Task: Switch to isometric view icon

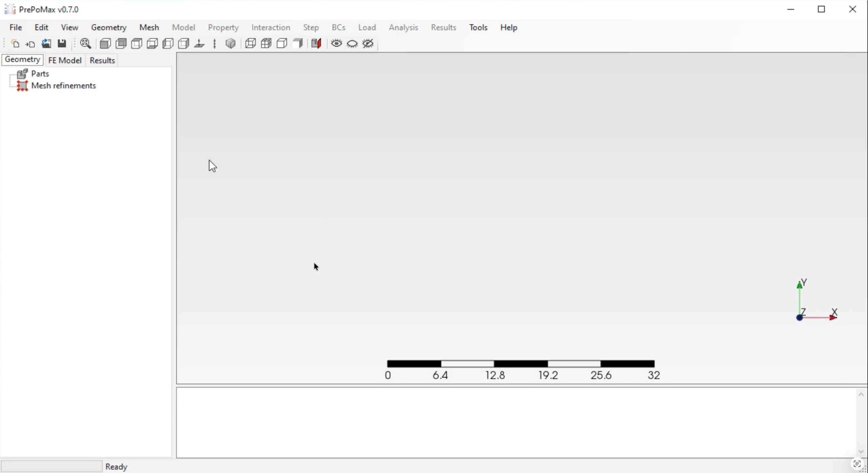Action: [x=231, y=44]
